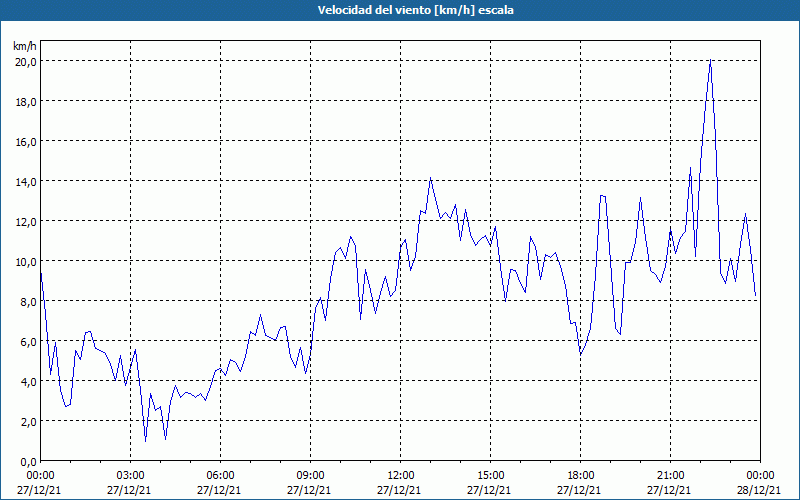This screenshot has height=500, width=800.
Task: Click the 20 km/h peak on the wind curve
Action: 710,60
